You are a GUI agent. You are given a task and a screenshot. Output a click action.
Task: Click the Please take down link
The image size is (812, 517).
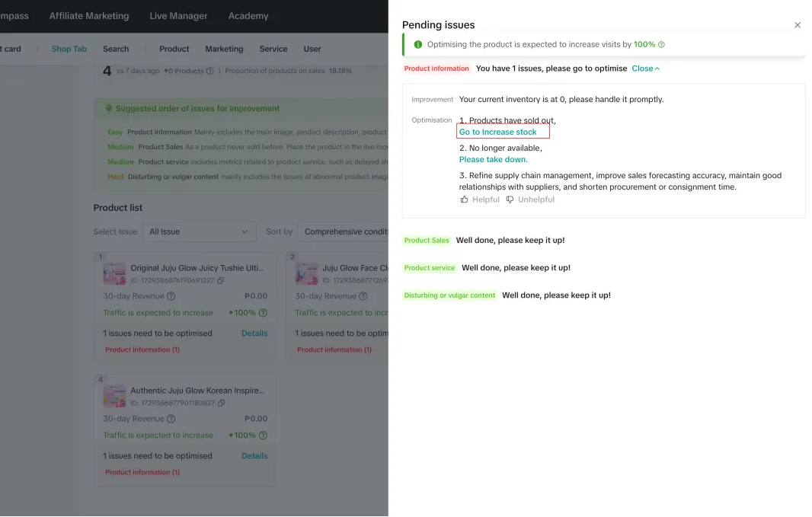point(493,159)
